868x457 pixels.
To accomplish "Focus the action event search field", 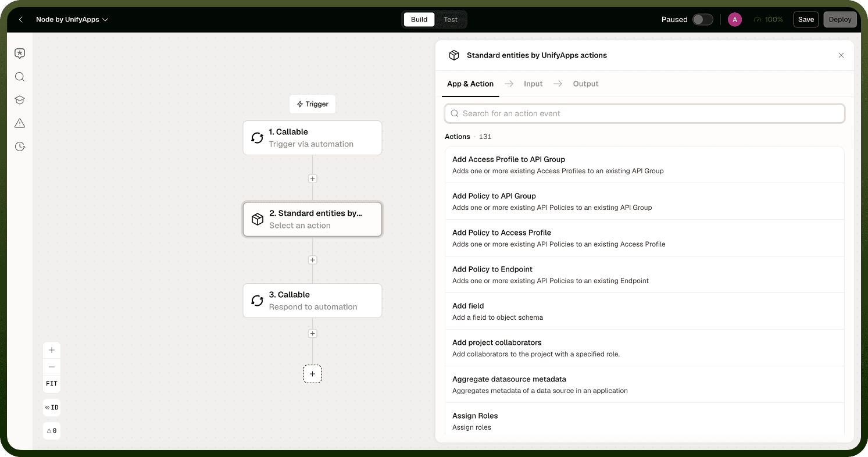I will [x=645, y=113].
